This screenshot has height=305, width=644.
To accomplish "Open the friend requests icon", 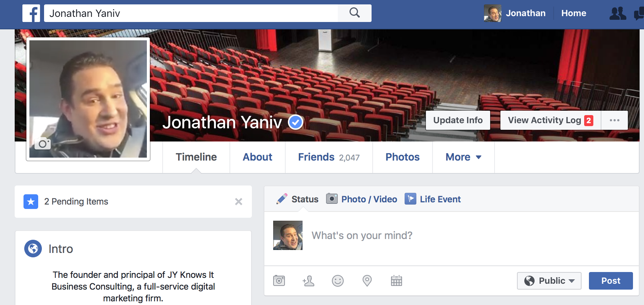I will point(618,14).
